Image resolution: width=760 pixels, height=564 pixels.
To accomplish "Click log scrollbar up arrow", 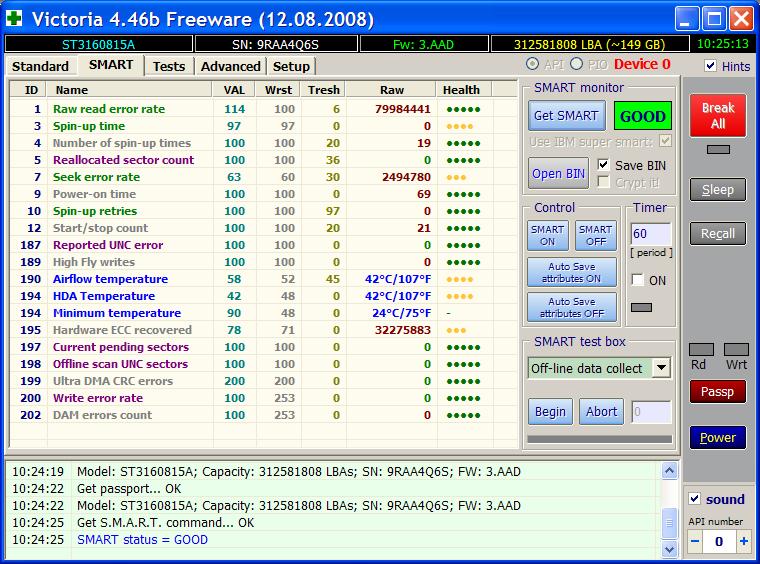I will pyautogui.click(x=669, y=470).
